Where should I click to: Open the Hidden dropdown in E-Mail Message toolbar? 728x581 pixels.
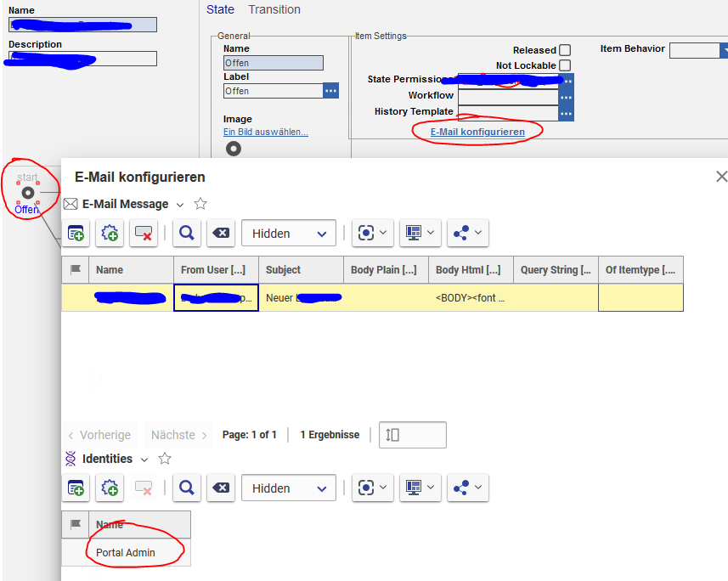(x=289, y=234)
